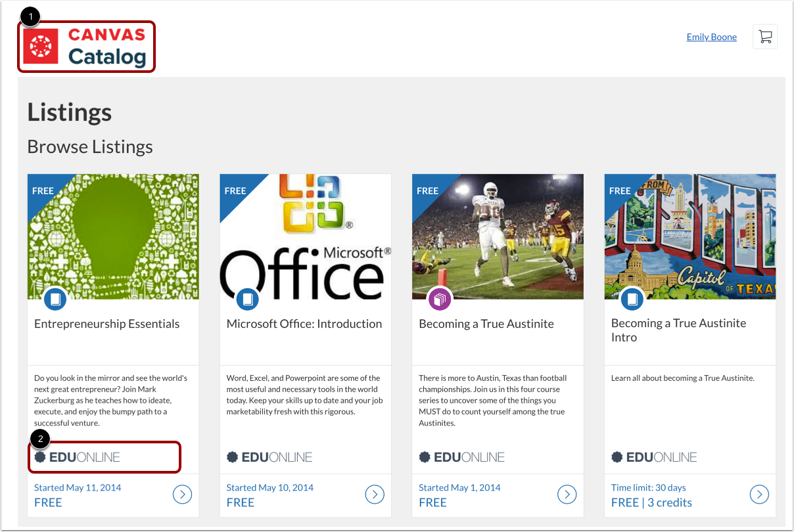Screen dimensions: 794x532
Task: Click the Canvas Catalog logo
Action: click(86, 47)
